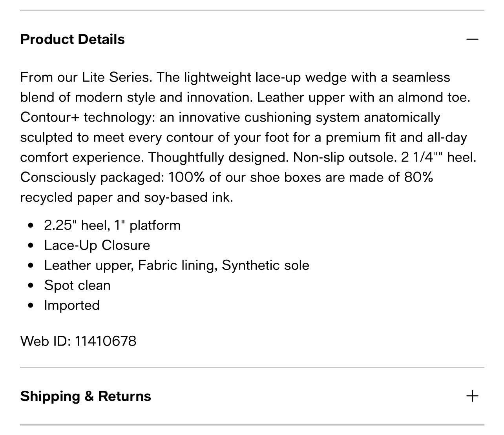Click the 'Contour+ technology' phrase
The image size is (504, 435).
[x=85, y=117]
